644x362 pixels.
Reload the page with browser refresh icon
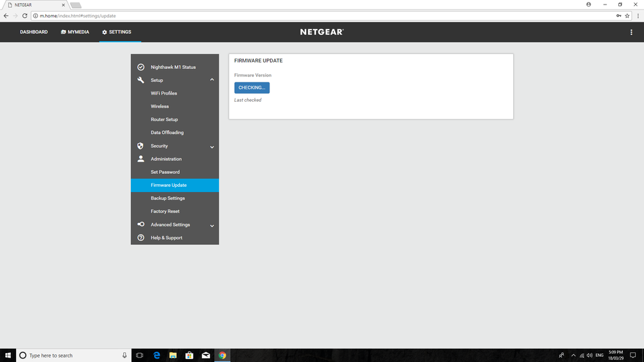click(24, 15)
